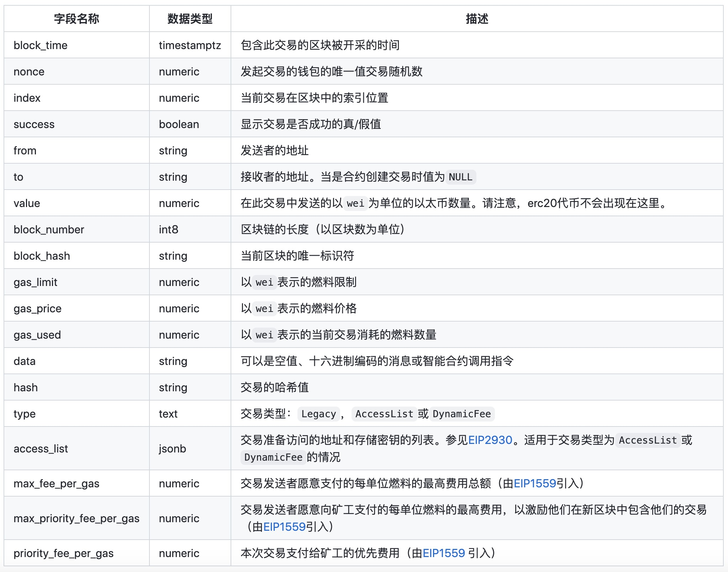The image size is (728, 572).
Task: Click the block_hash field name cell
Action: (x=42, y=256)
